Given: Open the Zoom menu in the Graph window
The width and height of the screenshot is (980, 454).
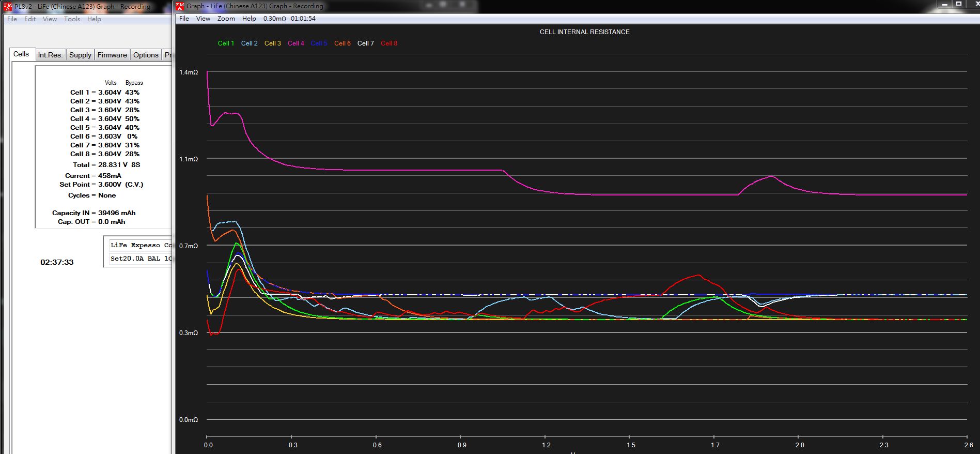Looking at the screenshot, I should pyautogui.click(x=226, y=19).
